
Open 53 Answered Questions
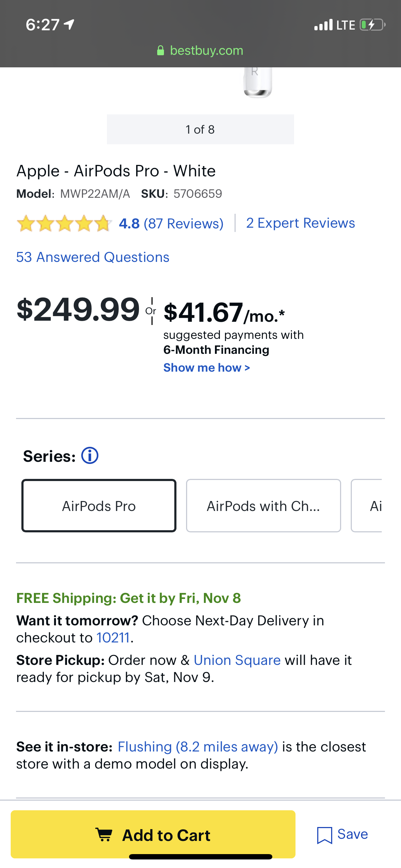click(93, 257)
